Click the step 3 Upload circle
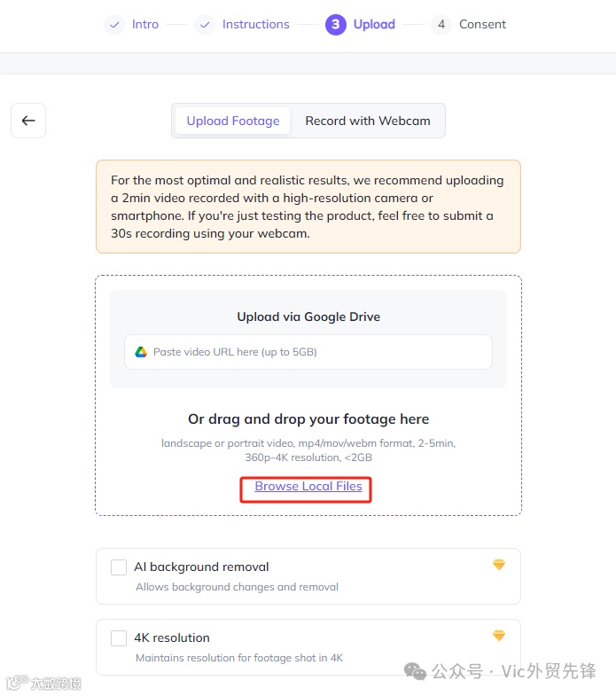The width and height of the screenshot is (616, 696). coord(335,25)
